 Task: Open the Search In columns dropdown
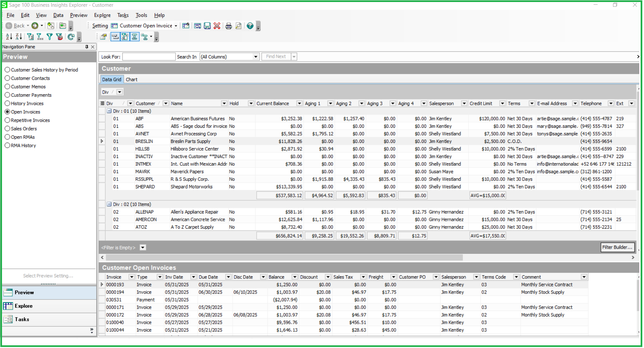[x=256, y=56]
